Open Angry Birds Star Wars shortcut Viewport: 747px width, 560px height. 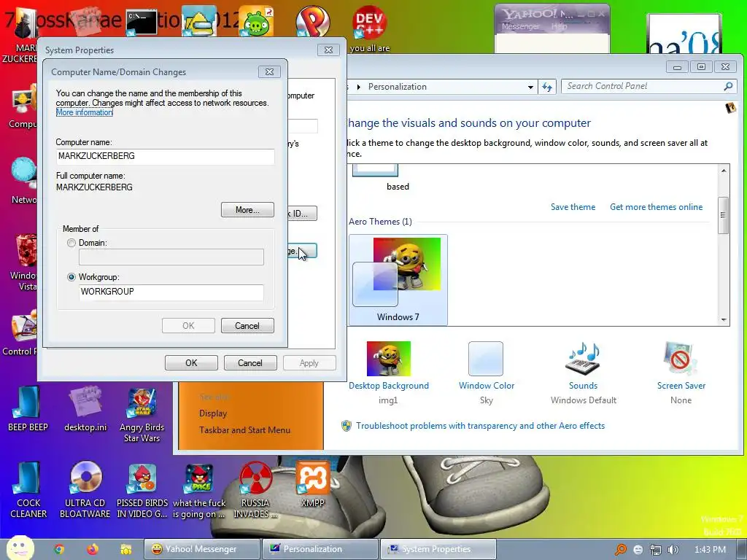142,415
